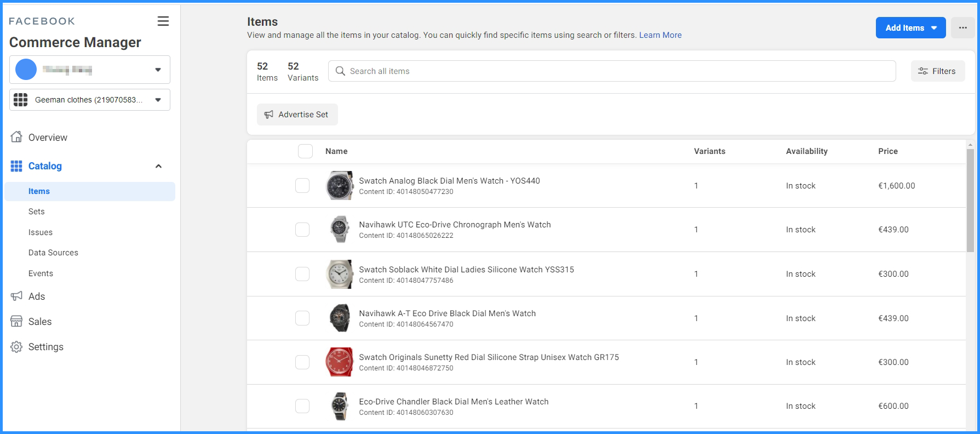Open Events under Catalog
980x434 pixels.
pos(41,273)
